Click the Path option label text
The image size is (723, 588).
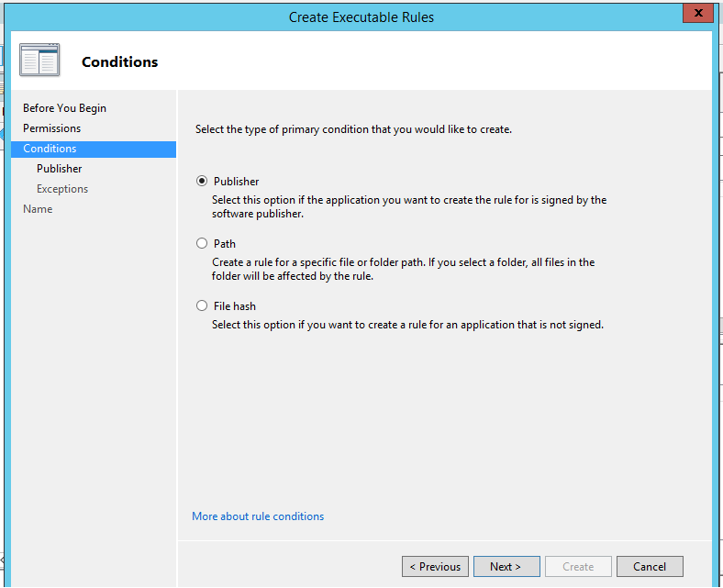225,243
